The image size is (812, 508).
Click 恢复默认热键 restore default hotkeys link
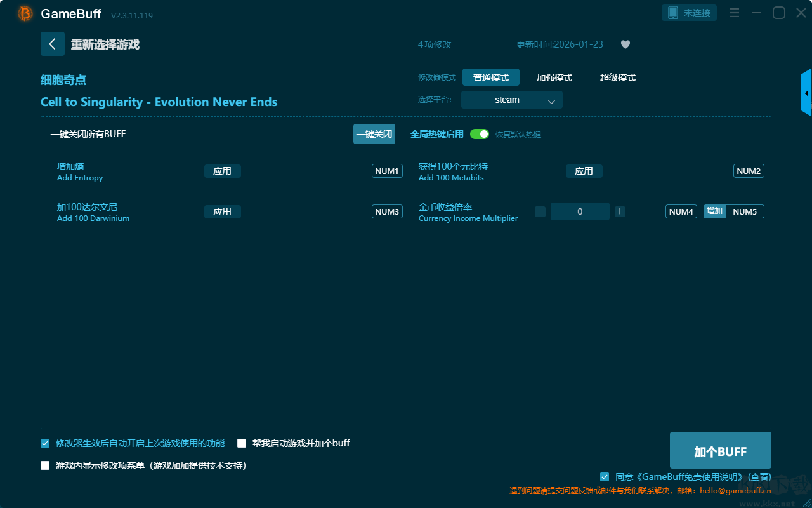(x=518, y=135)
